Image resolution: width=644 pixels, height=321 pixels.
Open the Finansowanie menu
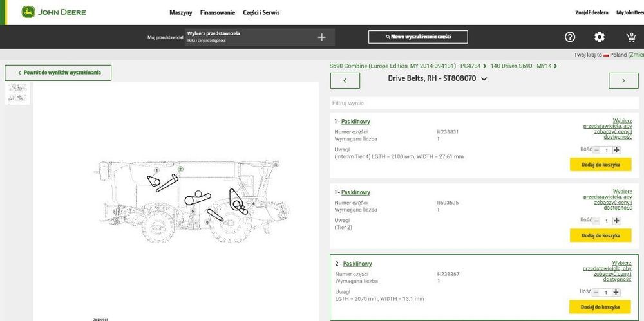click(x=218, y=13)
